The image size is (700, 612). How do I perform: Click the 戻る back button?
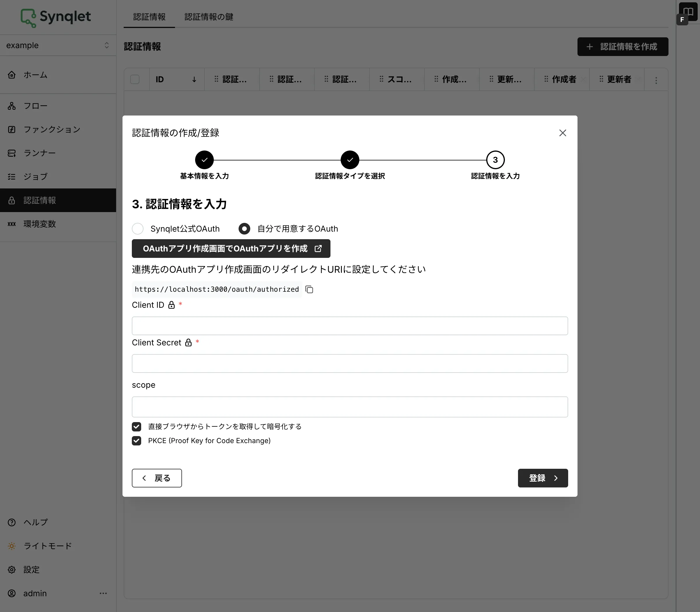(157, 478)
